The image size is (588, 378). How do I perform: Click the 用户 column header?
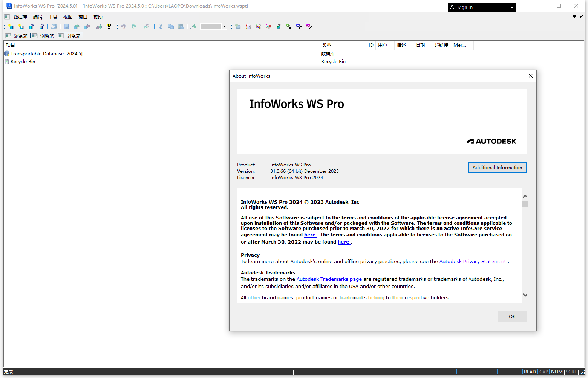pos(385,45)
